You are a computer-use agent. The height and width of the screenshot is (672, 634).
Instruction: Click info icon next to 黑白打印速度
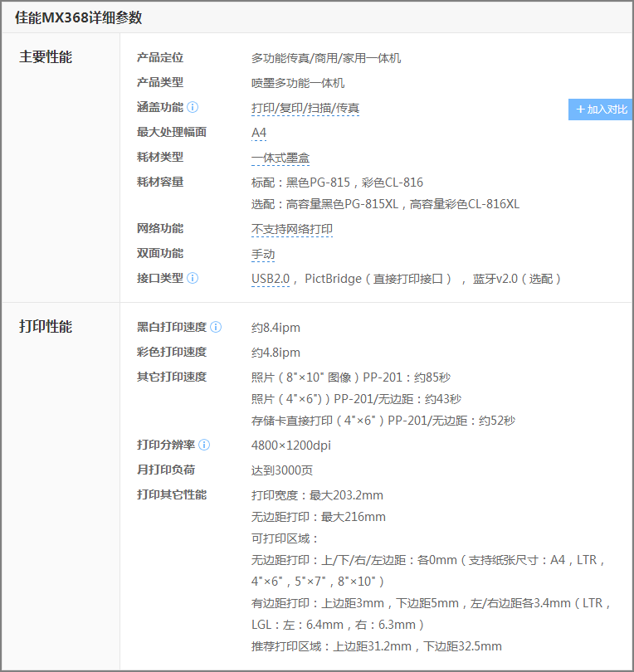(x=216, y=327)
